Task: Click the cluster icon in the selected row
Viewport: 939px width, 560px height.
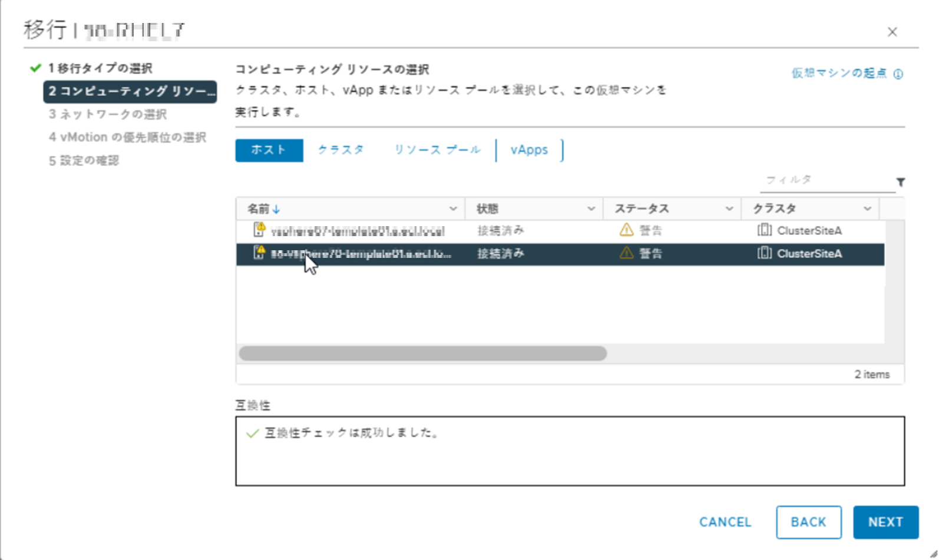Action: coord(764,253)
